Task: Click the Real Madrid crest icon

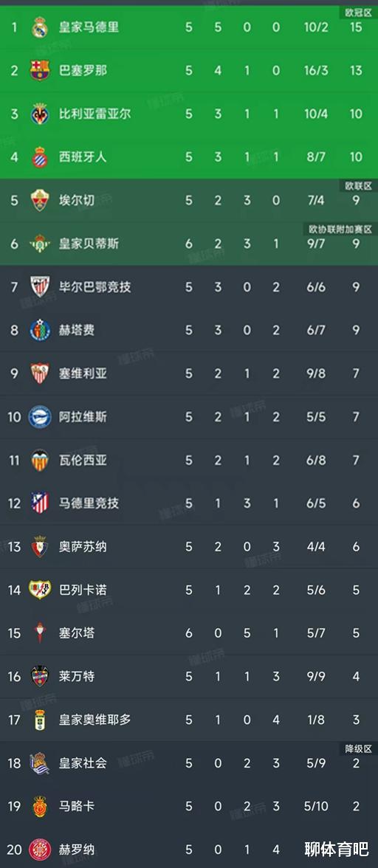Action: pyautogui.click(x=40, y=27)
